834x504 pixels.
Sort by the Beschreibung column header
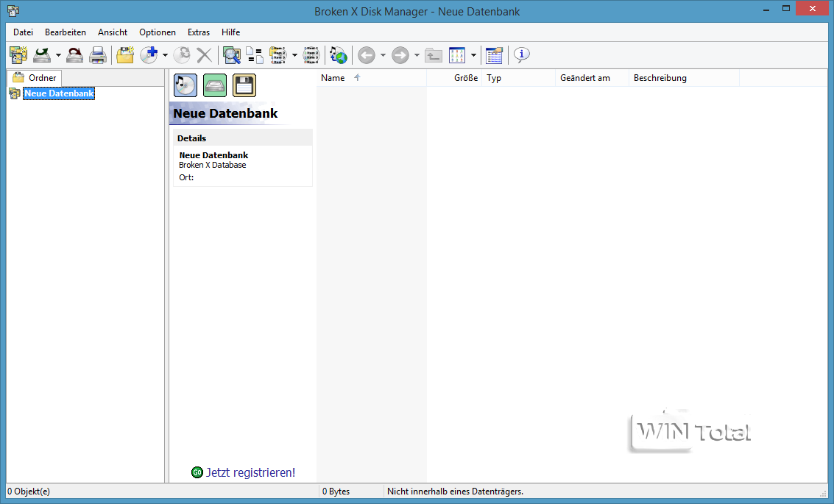click(684, 78)
